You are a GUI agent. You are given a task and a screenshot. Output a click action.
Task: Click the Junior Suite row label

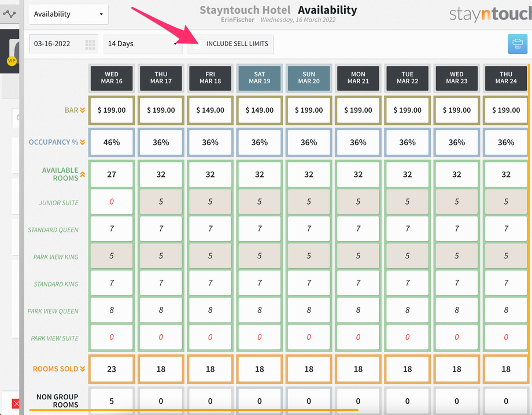pyautogui.click(x=58, y=203)
